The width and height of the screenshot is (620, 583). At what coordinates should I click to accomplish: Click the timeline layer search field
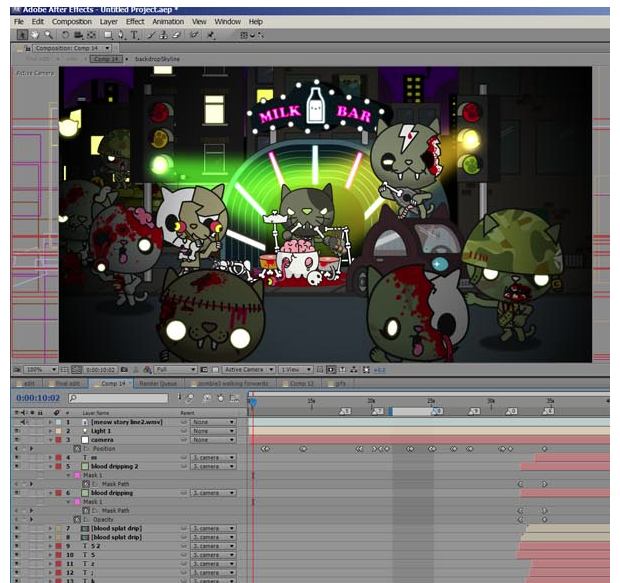tap(120, 398)
